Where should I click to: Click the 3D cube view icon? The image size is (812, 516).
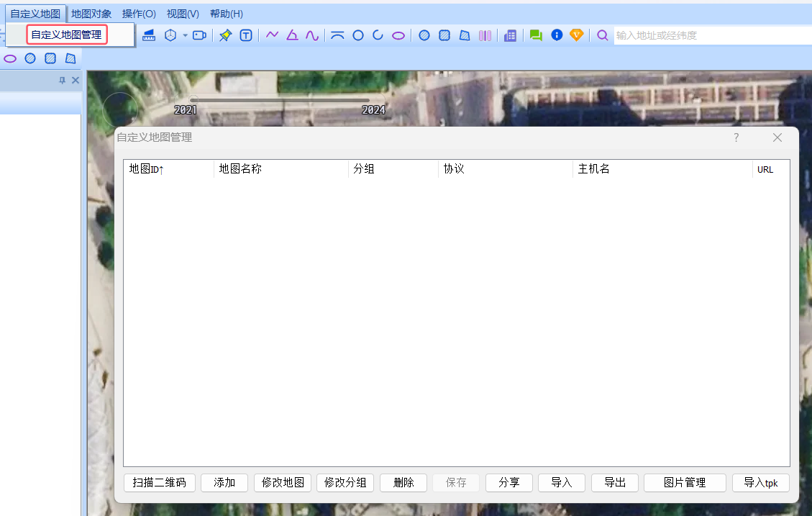click(x=170, y=35)
